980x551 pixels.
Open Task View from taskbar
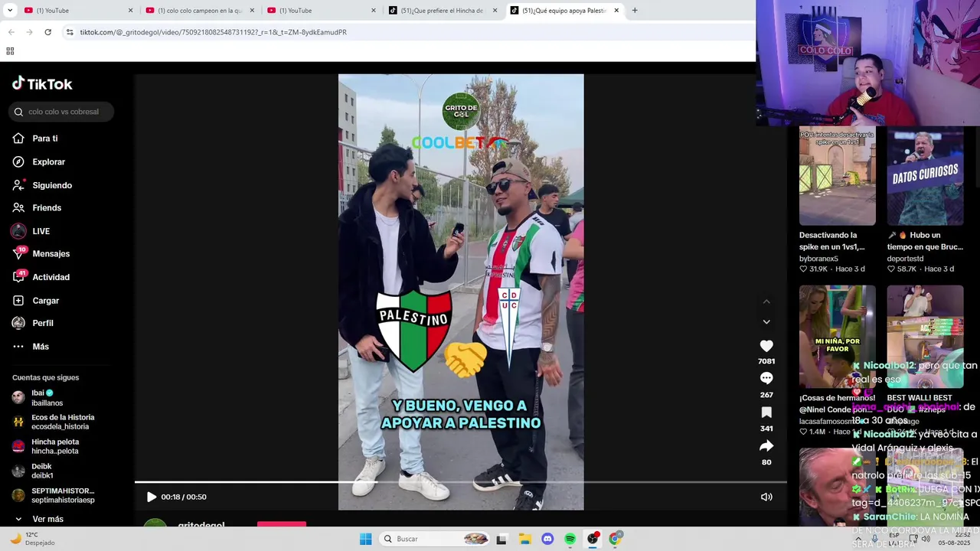[x=501, y=539]
